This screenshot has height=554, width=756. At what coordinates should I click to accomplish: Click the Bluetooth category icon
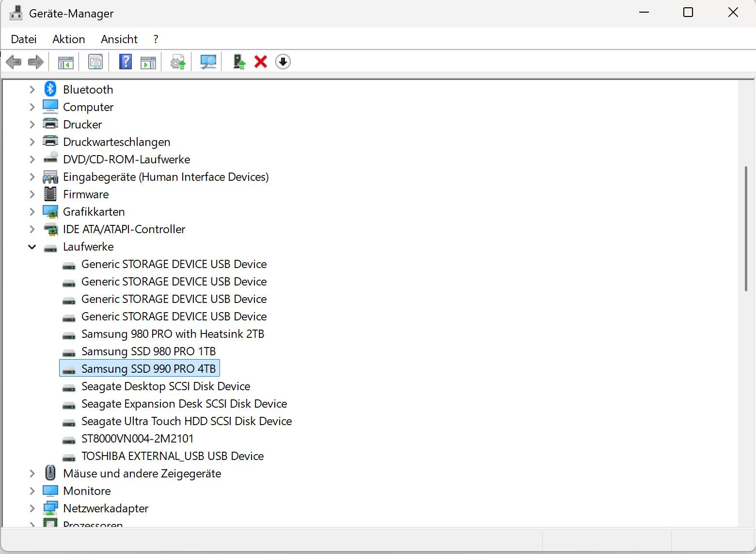click(50, 89)
